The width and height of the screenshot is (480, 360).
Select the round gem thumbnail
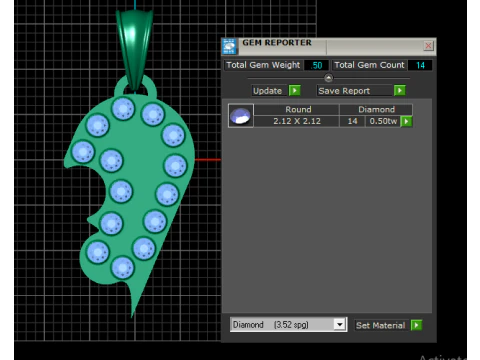(x=241, y=116)
